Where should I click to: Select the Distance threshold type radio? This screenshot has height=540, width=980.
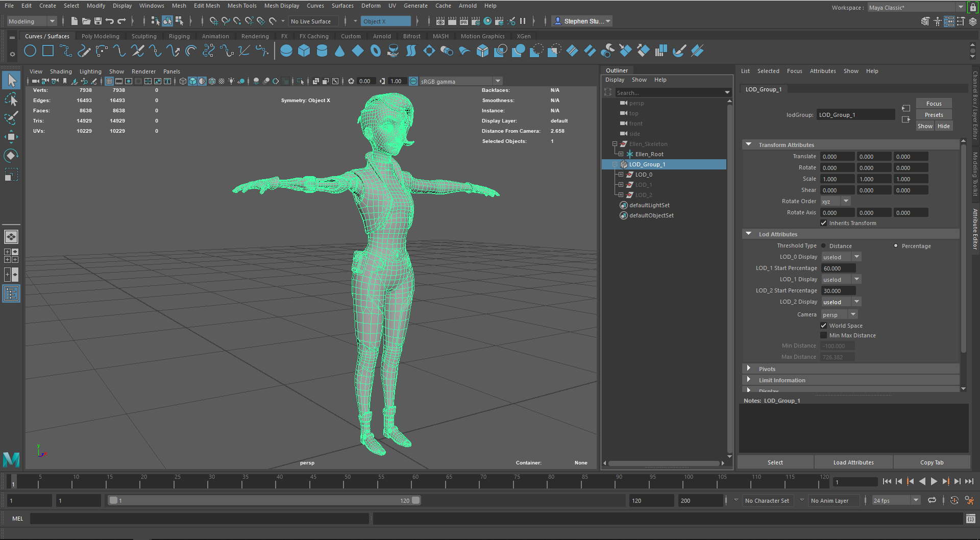823,246
